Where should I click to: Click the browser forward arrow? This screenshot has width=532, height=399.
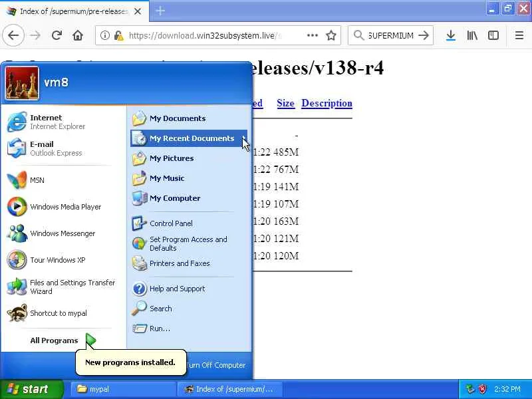pyautogui.click(x=35, y=35)
